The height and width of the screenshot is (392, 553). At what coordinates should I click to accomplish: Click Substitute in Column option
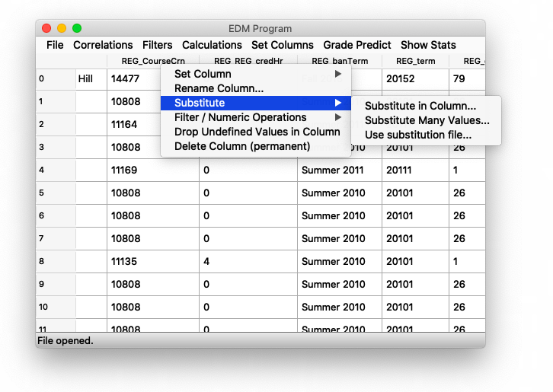tap(420, 107)
